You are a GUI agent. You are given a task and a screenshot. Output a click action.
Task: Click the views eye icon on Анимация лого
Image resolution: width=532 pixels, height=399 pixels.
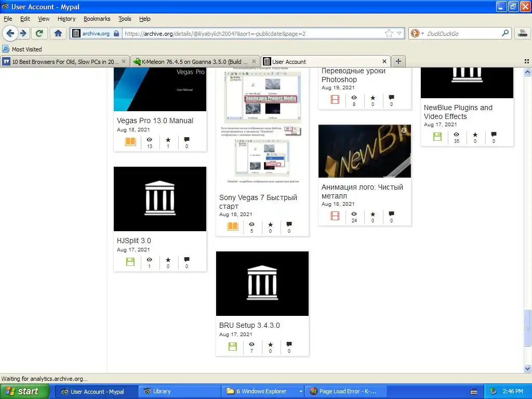[x=354, y=214]
